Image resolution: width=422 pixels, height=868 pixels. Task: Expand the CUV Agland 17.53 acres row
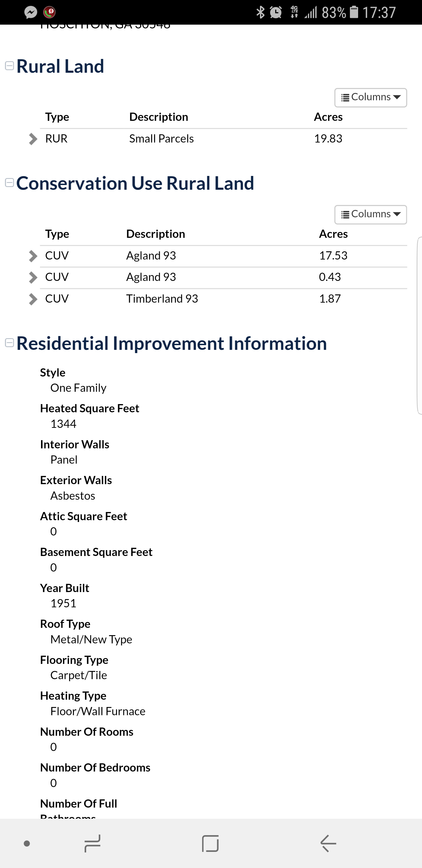pyautogui.click(x=33, y=256)
